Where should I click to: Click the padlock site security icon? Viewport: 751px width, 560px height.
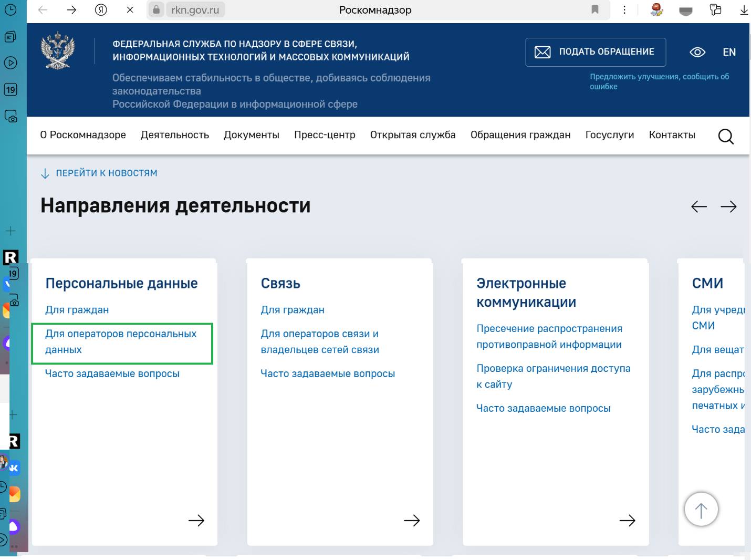156,9
